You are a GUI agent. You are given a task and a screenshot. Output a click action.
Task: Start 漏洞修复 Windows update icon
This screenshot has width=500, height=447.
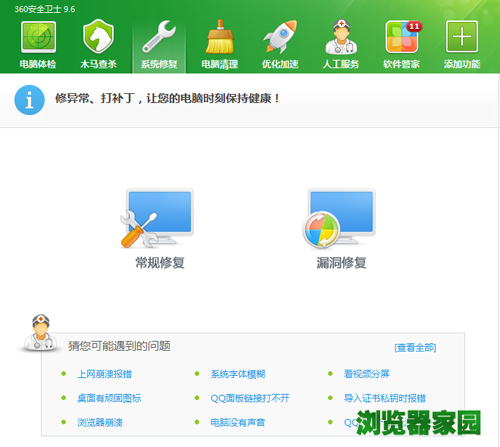tap(339, 218)
